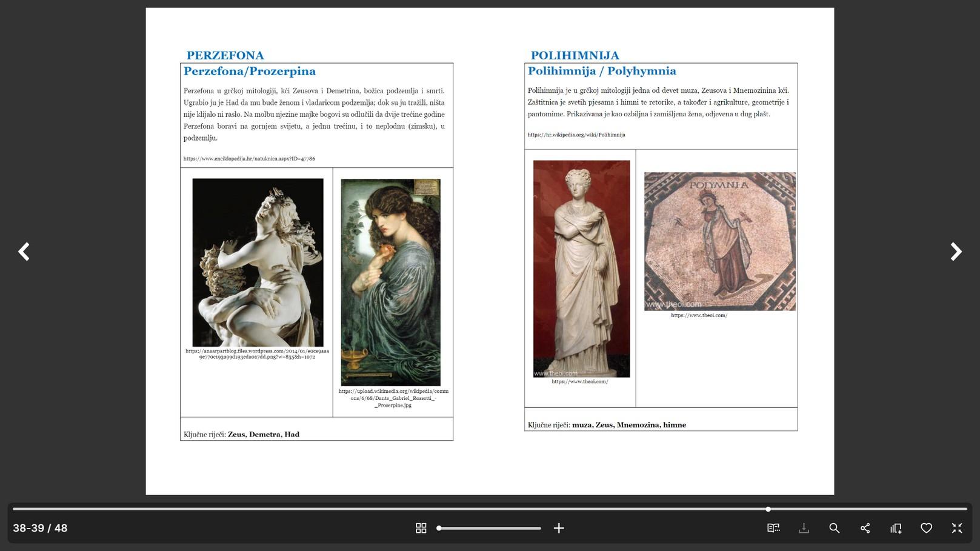Exit fullscreen mode
Viewport: 980px width, 551px height.
(x=957, y=528)
